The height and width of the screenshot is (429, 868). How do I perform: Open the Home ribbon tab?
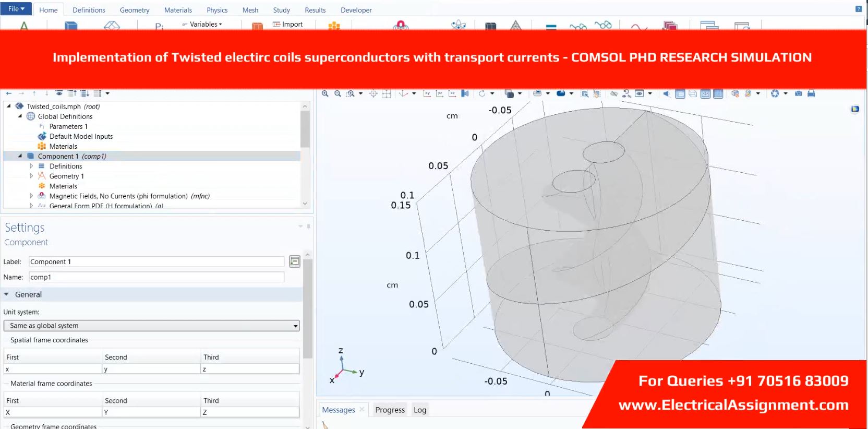click(x=49, y=10)
